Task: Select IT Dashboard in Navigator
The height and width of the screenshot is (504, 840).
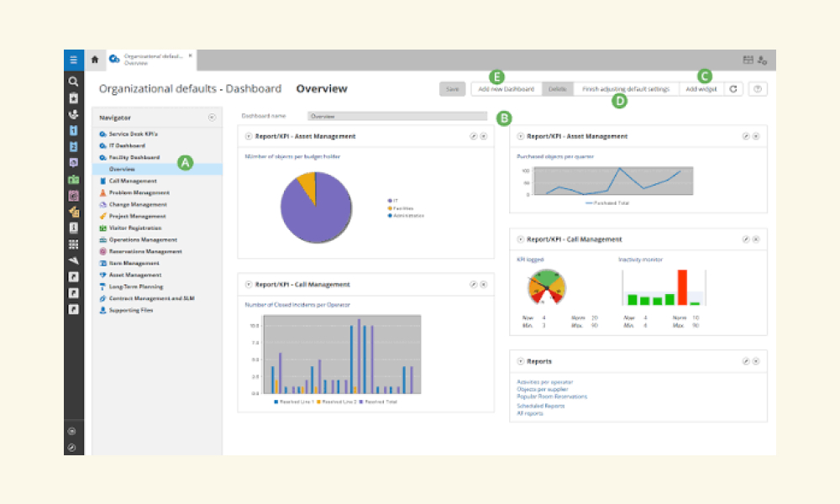Action: (x=127, y=145)
